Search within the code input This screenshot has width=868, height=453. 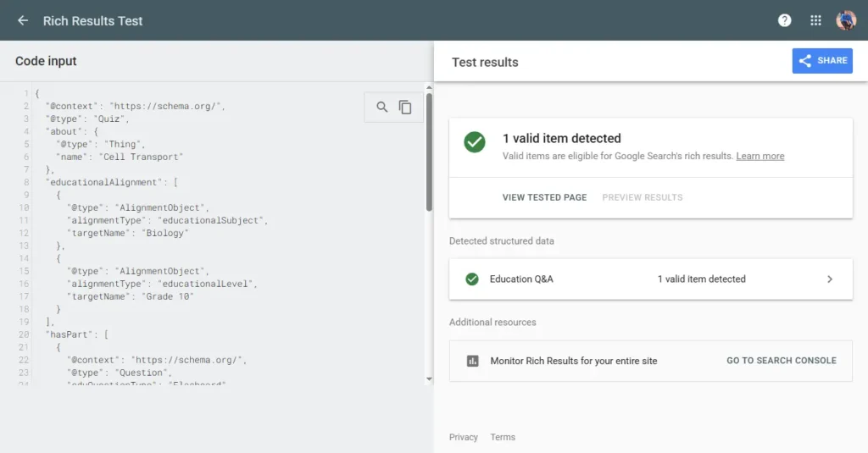[382, 107]
